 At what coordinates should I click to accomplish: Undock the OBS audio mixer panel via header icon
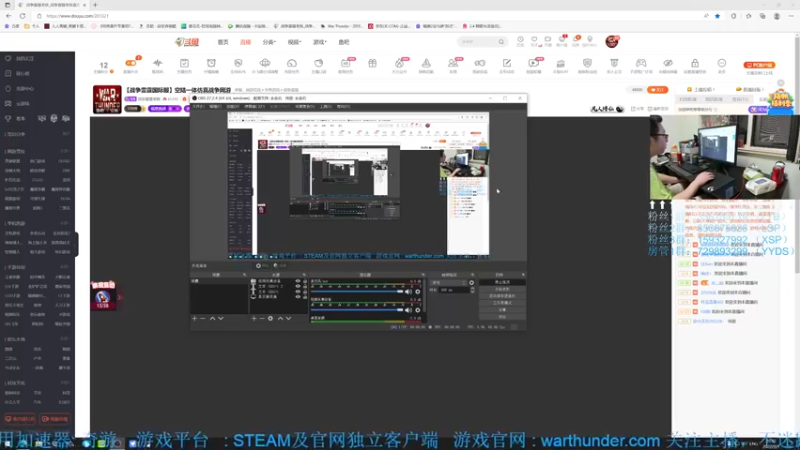[422, 275]
